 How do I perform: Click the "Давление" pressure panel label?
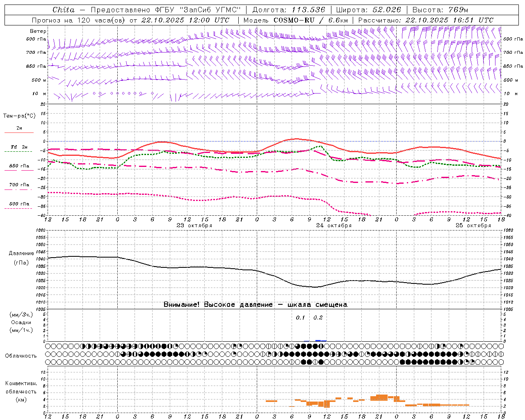(21, 253)
